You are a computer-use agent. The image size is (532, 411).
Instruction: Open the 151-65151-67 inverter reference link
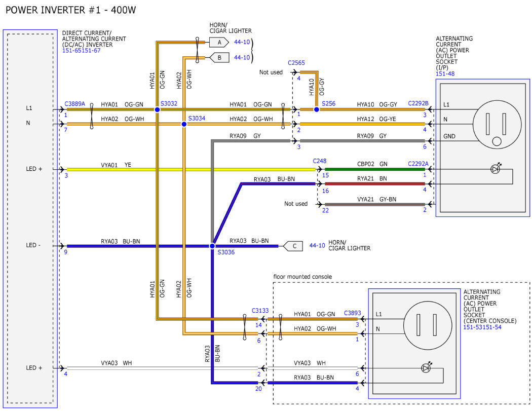tap(81, 51)
